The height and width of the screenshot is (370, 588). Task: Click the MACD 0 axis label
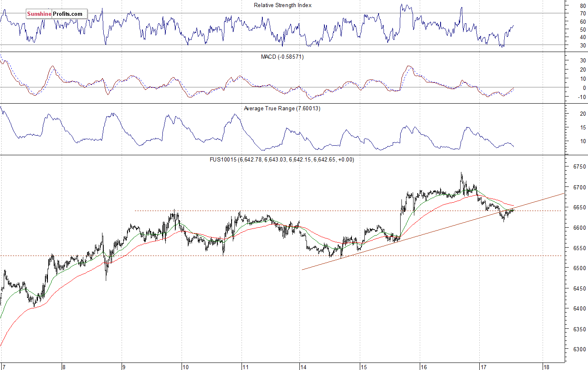[585, 88]
